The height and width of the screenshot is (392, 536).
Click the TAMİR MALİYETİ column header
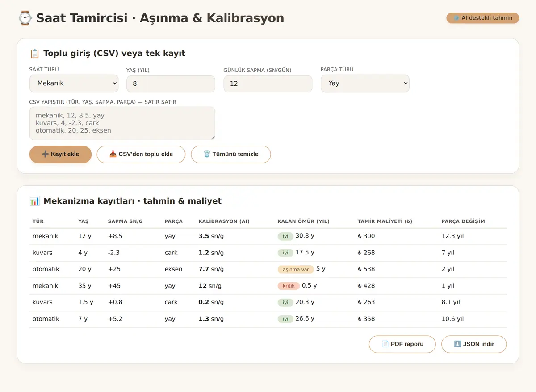tap(385, 221)
